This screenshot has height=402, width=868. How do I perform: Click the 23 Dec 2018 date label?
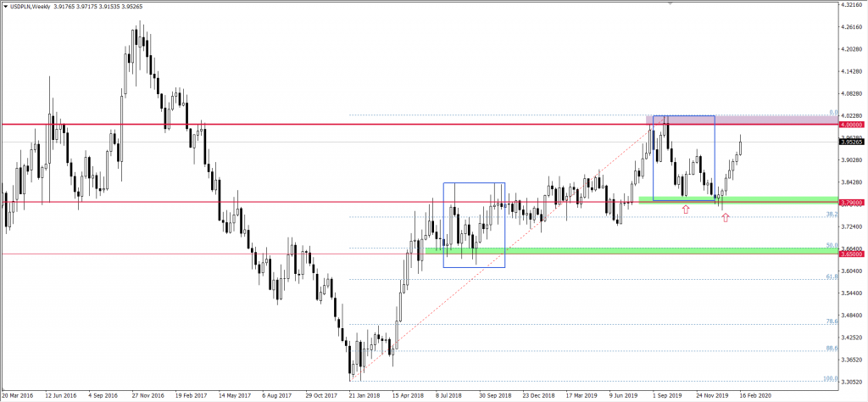(538, 396)
